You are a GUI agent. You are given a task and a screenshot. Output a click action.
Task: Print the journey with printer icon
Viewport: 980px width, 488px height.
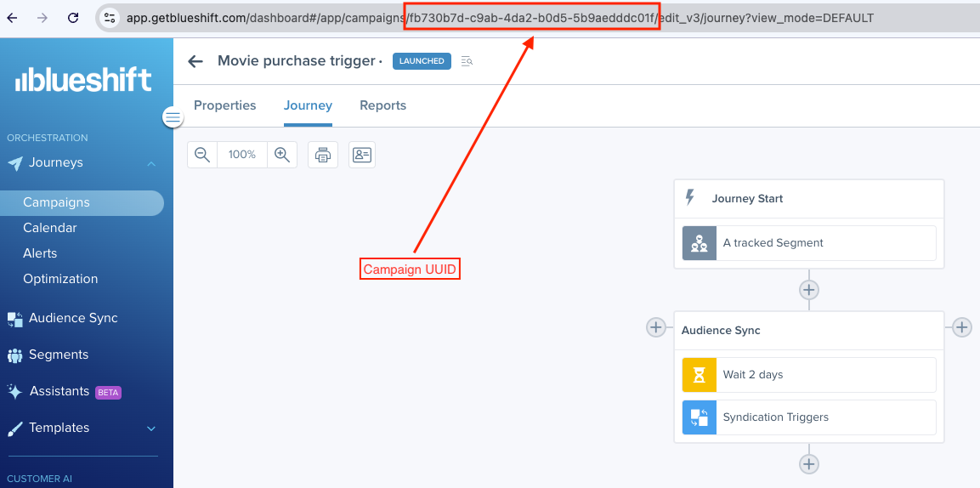[322, 155]
